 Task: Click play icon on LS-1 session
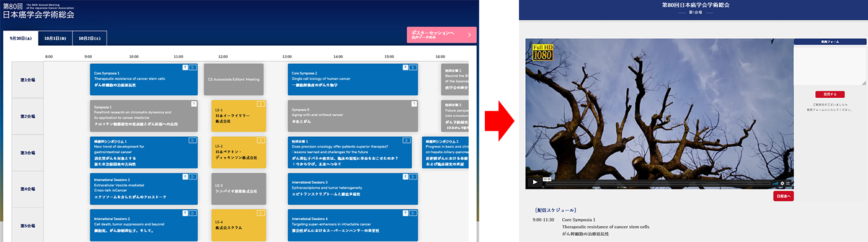(x=260, y=103)
